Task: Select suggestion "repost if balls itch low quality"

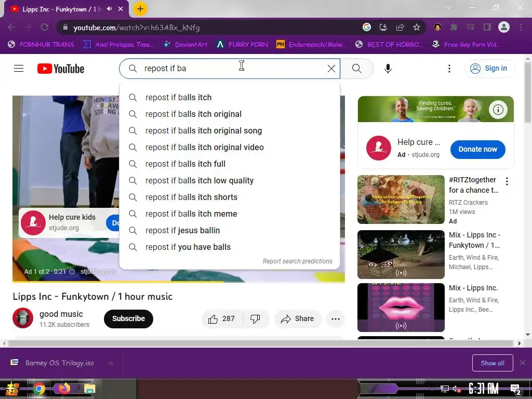Action: pyautogui.click(x=230, y=180)
